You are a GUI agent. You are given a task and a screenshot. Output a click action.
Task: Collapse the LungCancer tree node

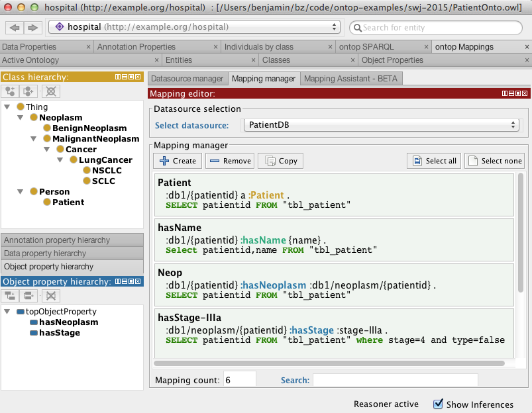pyautogui.click(x=60, y=160)
